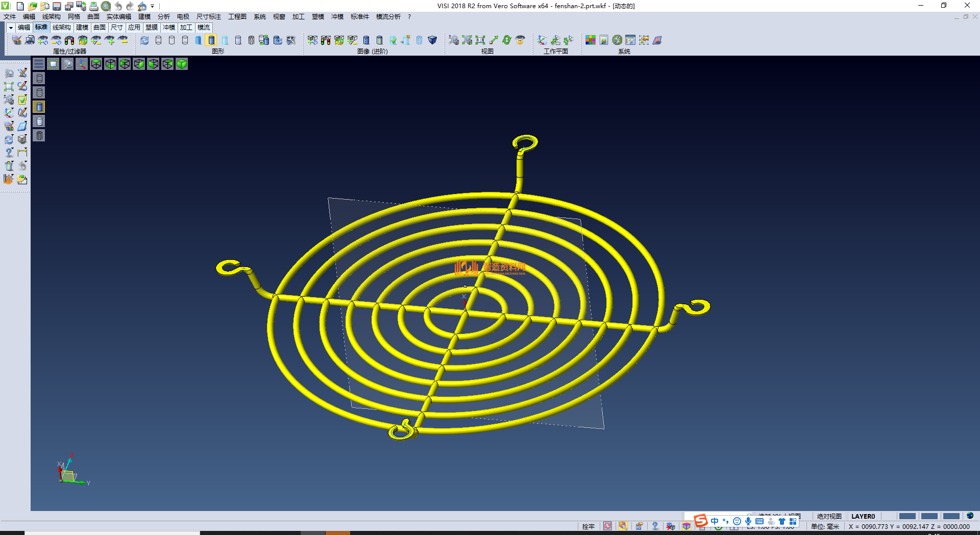Screen dimensions: 980x535
Task: Open the 实体编辑 menu
Action: tap(118, 17)
